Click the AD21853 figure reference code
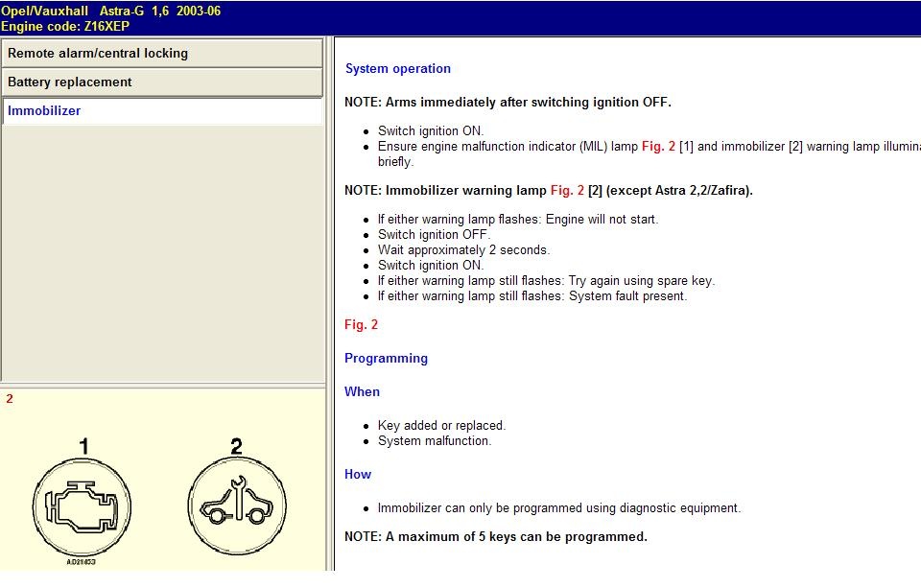 [x=81, y=562]
